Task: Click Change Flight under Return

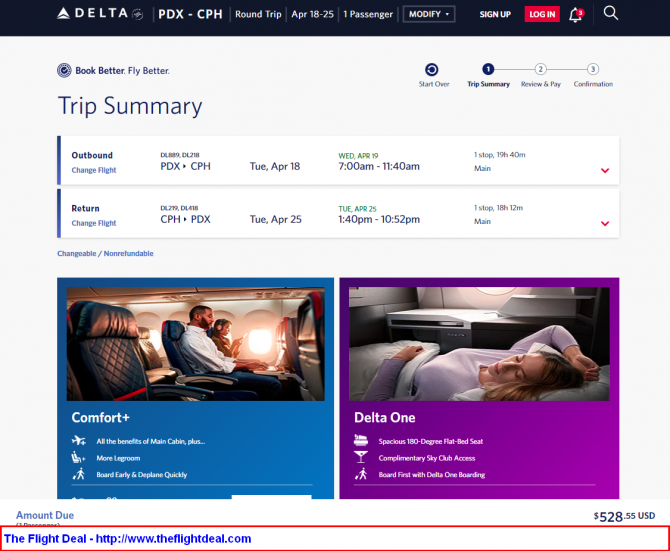Action: point(94,223)
